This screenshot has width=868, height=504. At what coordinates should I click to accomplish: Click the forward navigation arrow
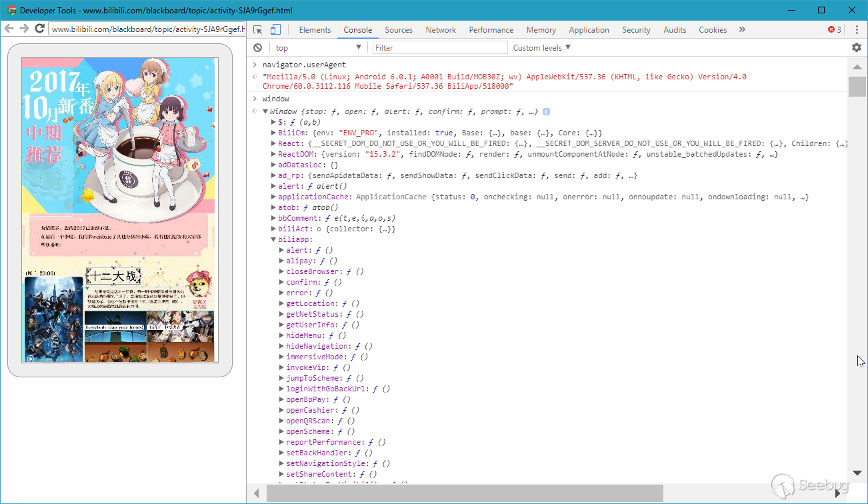click(x=24, y=29)
